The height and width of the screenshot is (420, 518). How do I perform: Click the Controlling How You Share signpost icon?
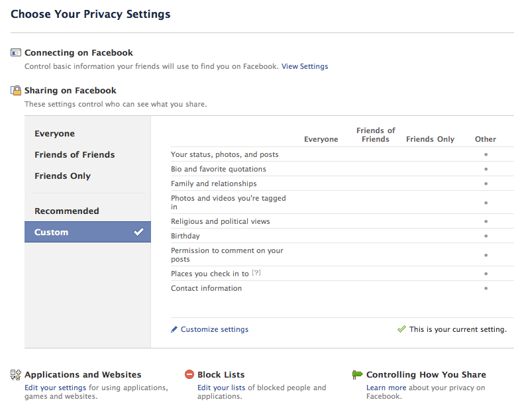click(x=358, y=375)
